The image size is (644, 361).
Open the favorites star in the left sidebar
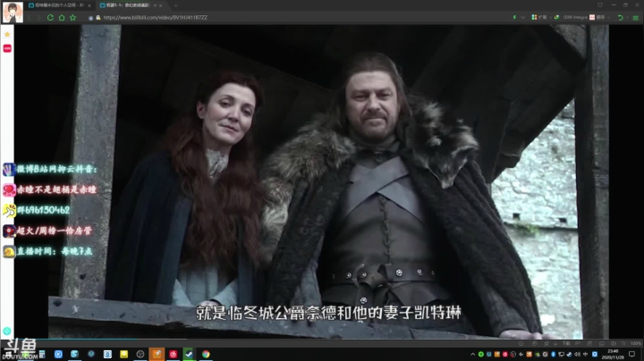(7, 35)
